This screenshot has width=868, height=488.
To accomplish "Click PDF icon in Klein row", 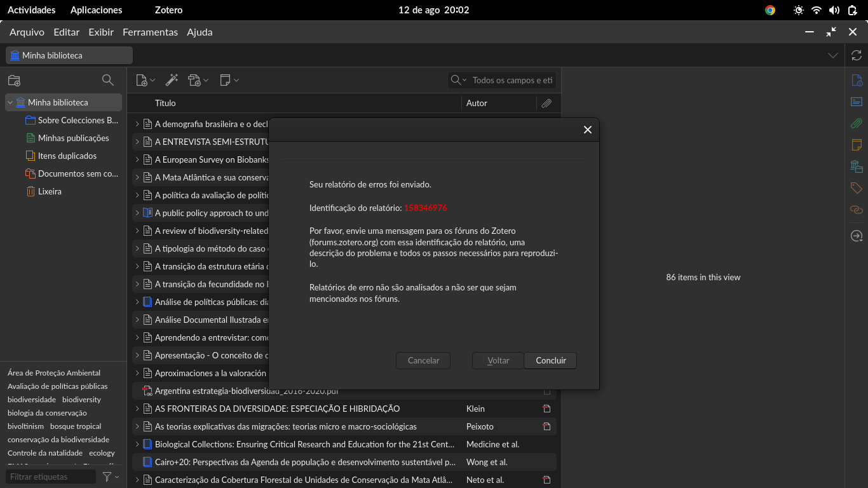I will 546,409.
